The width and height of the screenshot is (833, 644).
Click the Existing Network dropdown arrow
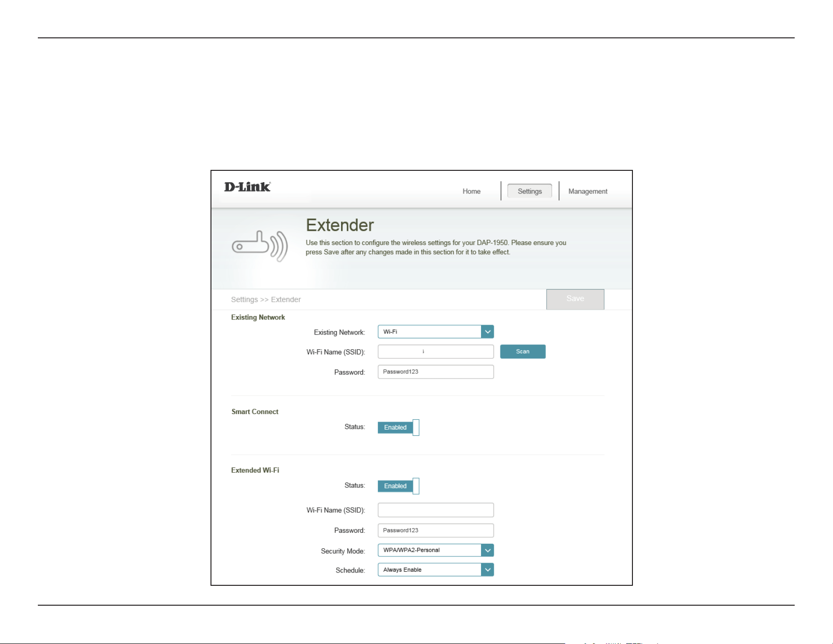[x=487, y=332]
